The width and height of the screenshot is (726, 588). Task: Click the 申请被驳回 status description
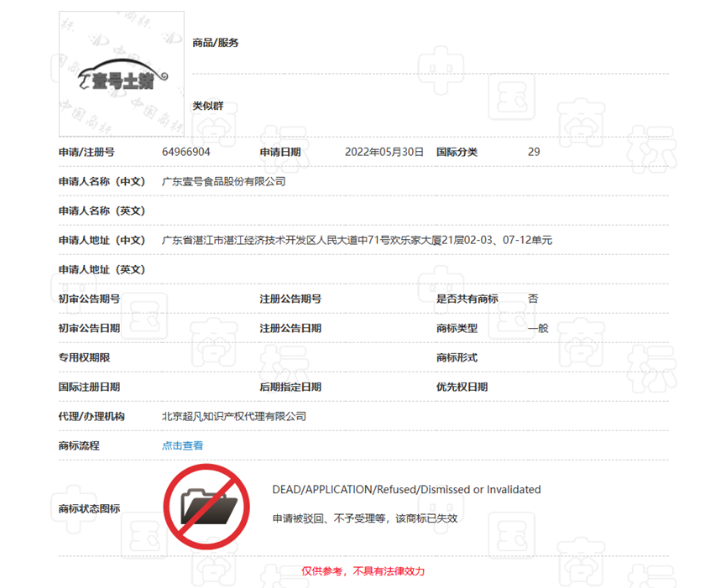tap(365, 518)
